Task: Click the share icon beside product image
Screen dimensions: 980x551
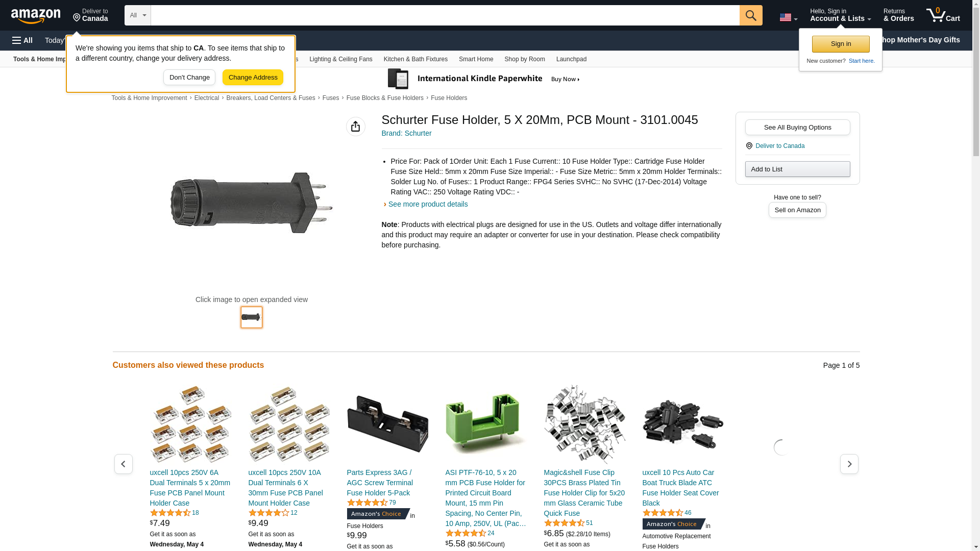Action: (355, 127)
